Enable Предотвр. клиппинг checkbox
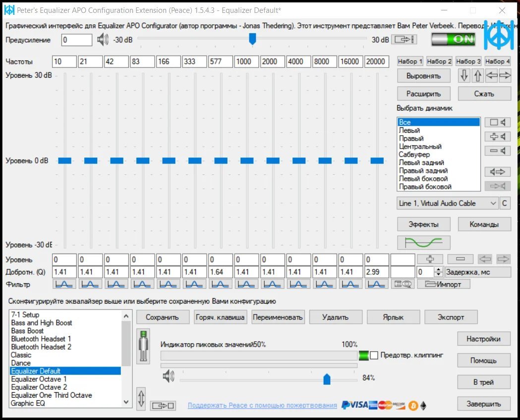Viewport: 520px width, 420px height. [x=374, y=356]
